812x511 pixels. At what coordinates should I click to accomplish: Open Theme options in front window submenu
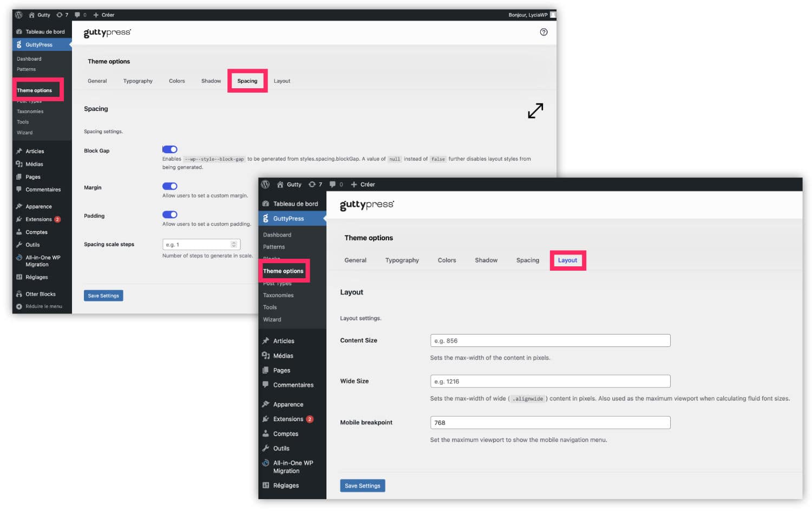283,271
